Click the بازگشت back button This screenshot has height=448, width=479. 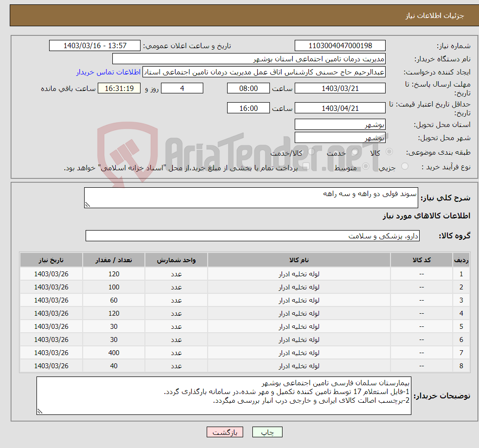(225, 432)
